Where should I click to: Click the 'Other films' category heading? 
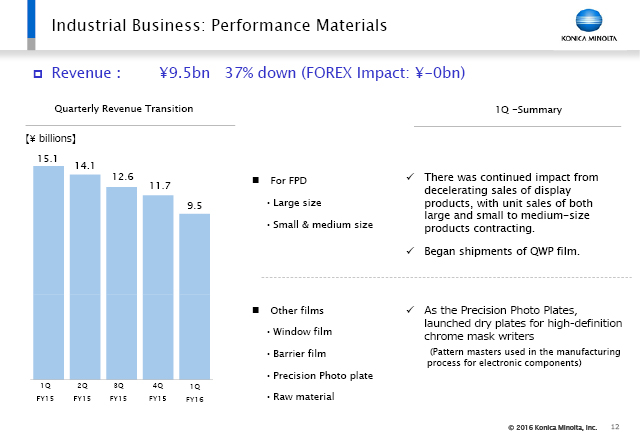(x=297, y=311)
